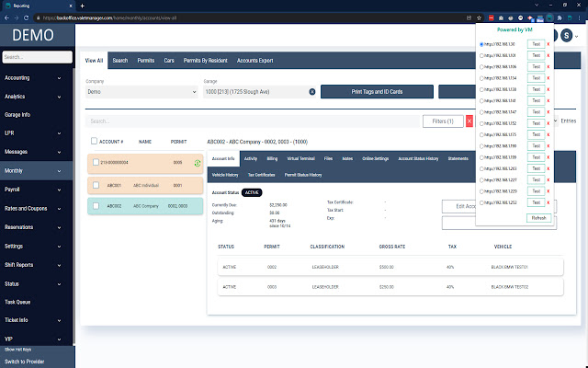Switch to the Billing tab

click(272, 158)
